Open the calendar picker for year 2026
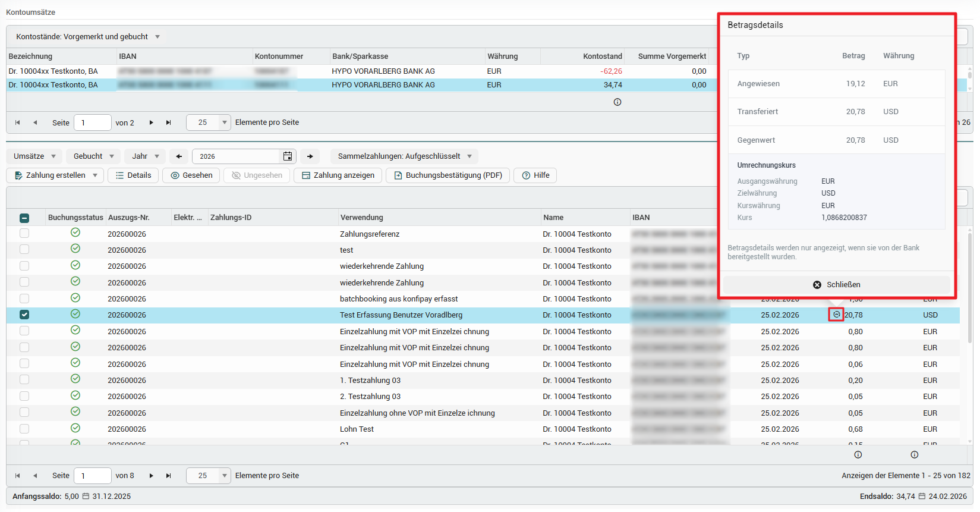 point(288,156)
